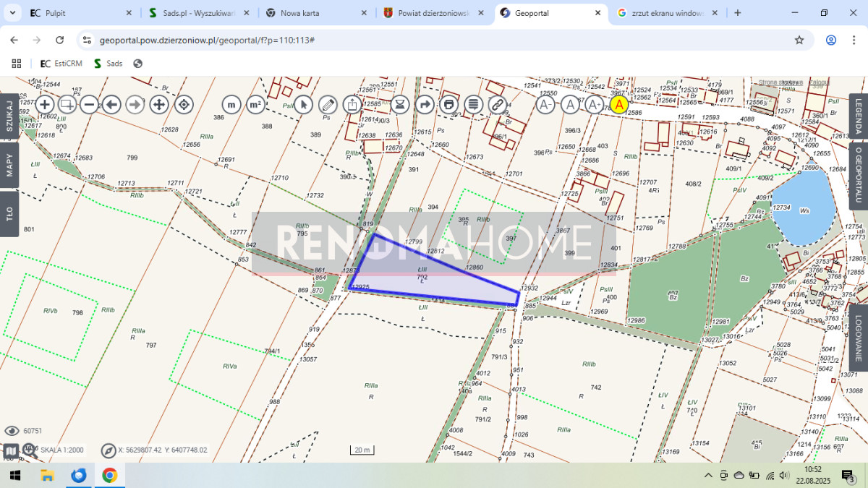Click the print map icon
868x488 pixels.
pyautogui.click(x=449, y=105)
